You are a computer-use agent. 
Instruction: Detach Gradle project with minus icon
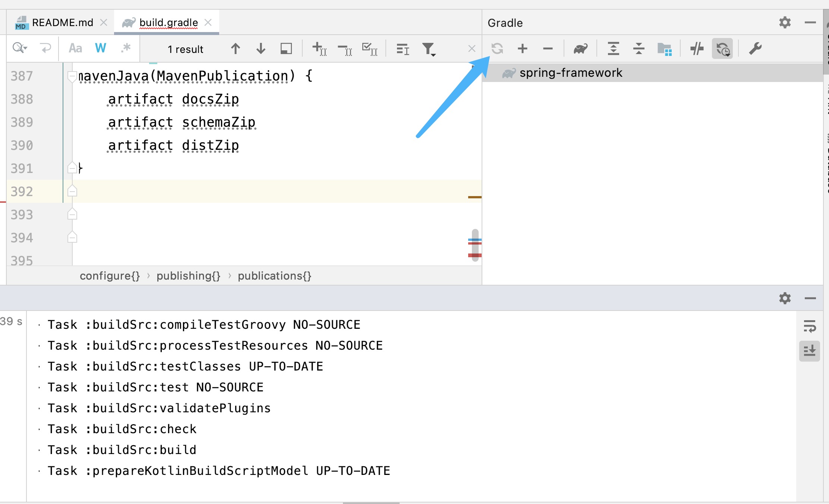pos(548,48)
